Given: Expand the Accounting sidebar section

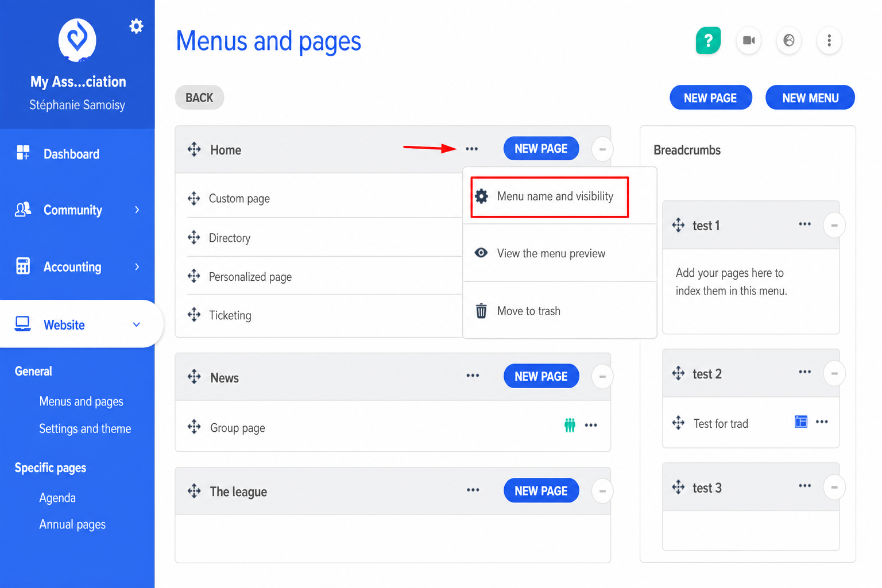Looking at the screenshot, I should tap(137, 266).
